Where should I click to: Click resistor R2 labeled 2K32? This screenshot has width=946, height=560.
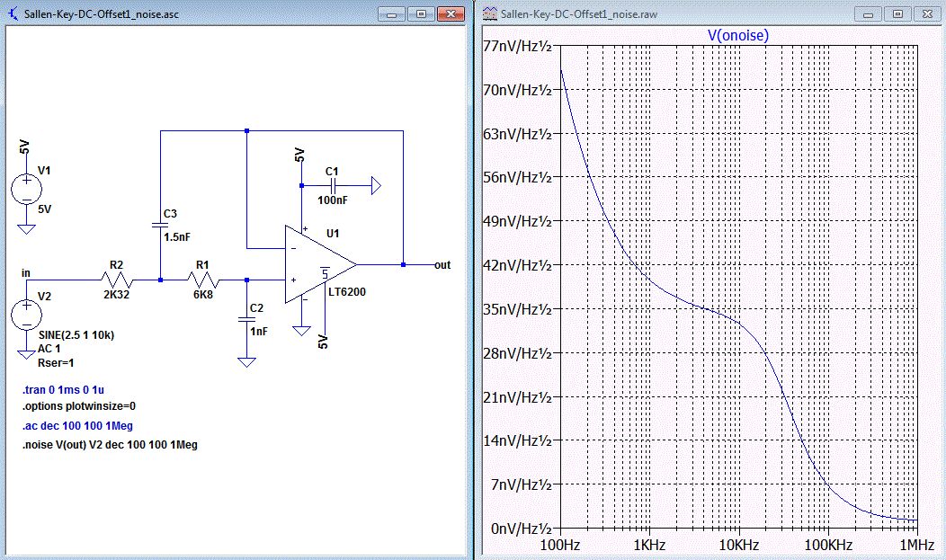coord(116,280)
